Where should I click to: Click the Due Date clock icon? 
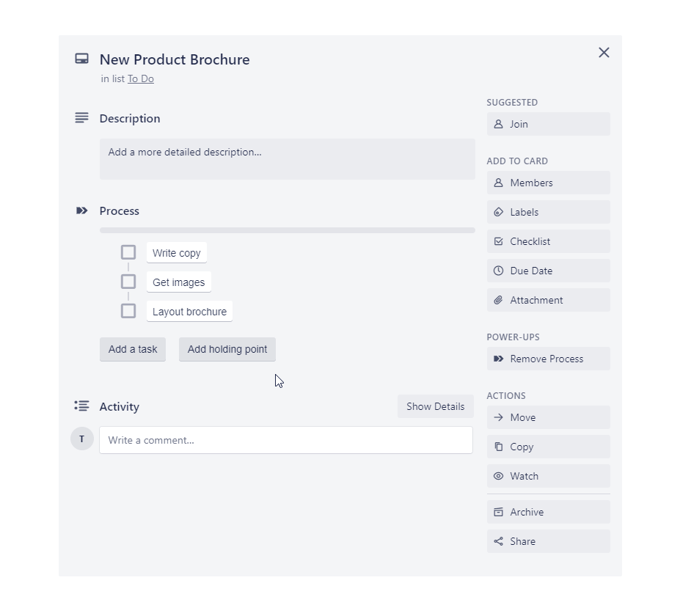pyautogui.click(x=500, y=271)
